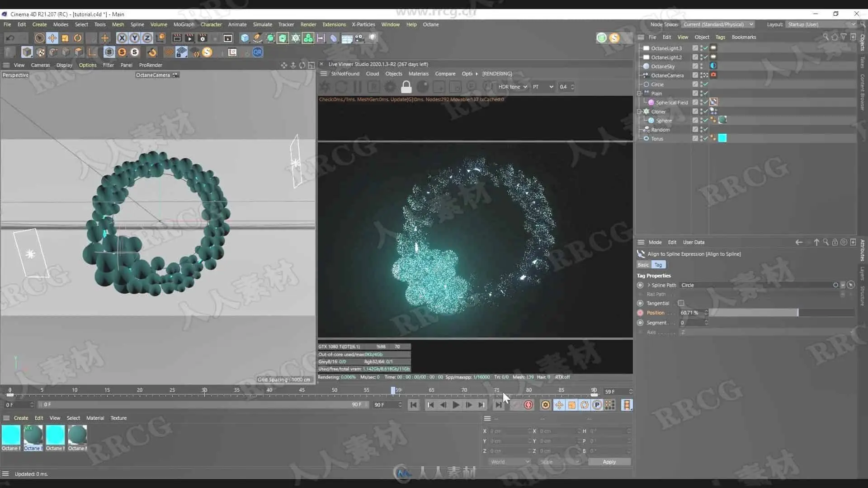Collapse the Cloner object hierarchy

(x=639, y=112)
